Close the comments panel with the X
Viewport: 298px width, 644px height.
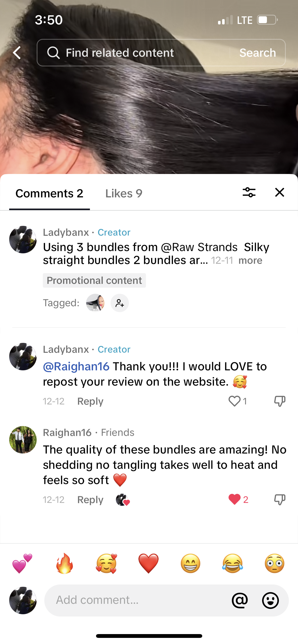pyautogui.click(x=280, y=192)
